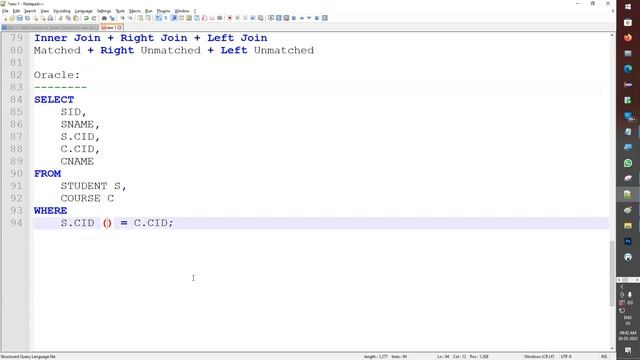The image size is (640, 360).
Task: Toggle word wrap from the toolbar
Action: click(158, 18)
